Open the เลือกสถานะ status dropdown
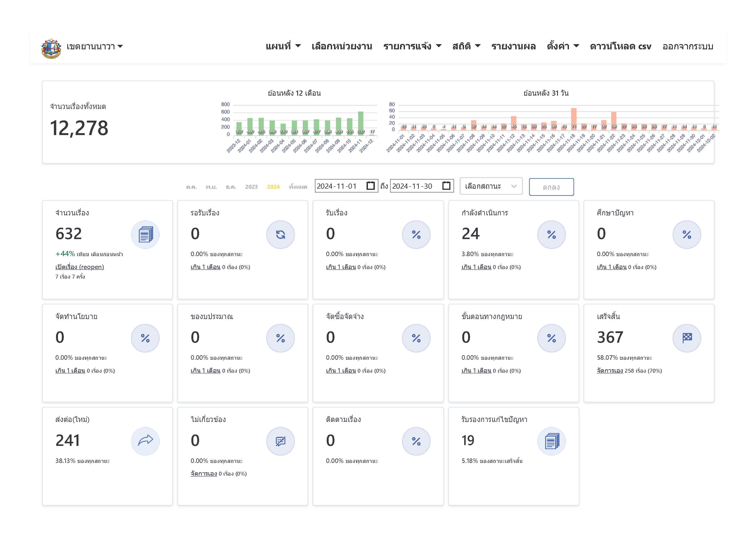 click(x=491, y=186)
